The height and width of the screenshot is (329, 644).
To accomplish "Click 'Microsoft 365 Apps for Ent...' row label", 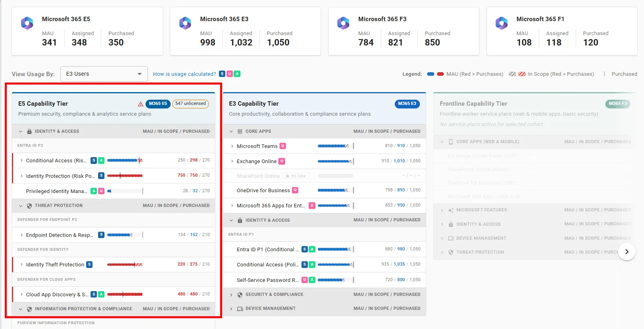I will (271, 205).
